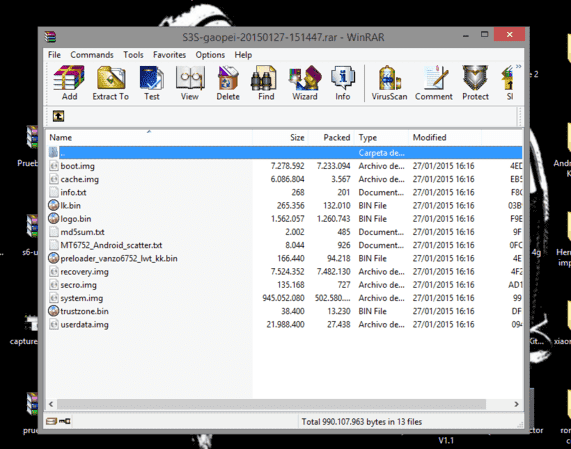Image resolution: width=571 pixels, height=449 pixels.
Task: Go up one level with the folder arrow icon
Action: coord(59,116)
